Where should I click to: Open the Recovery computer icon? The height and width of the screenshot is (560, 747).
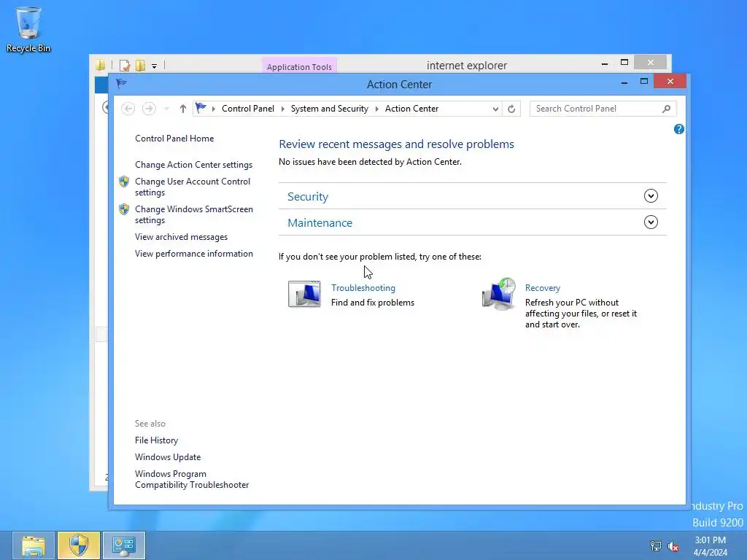tap(499, 295)
